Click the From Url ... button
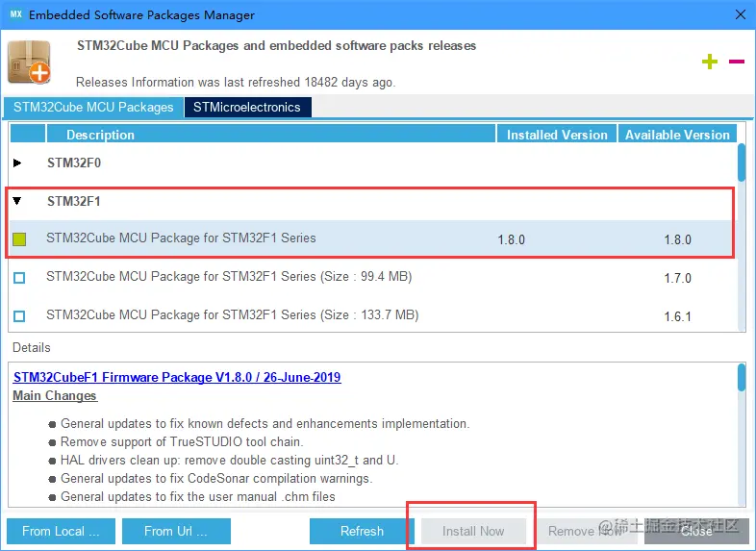Viewport: 756px width, 551px height. click(176, 531)
